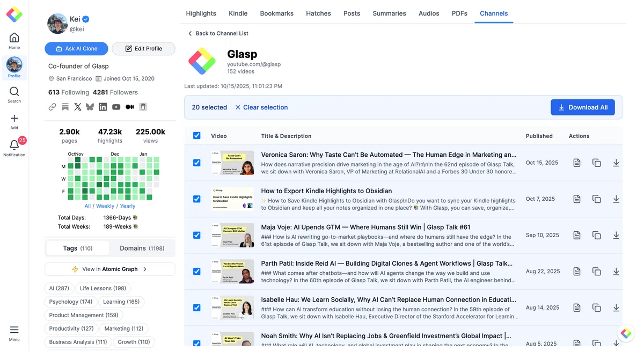Show Weekly heatmap view
The height and width of the screenshot is (351, 644).
click(x=105, y=206)
